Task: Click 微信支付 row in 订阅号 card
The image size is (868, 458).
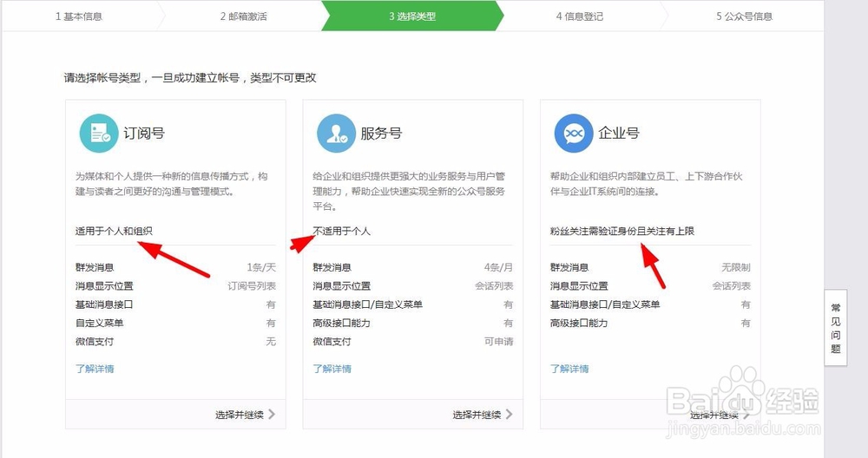Action: pyautogui.click(x=175, y=341)
